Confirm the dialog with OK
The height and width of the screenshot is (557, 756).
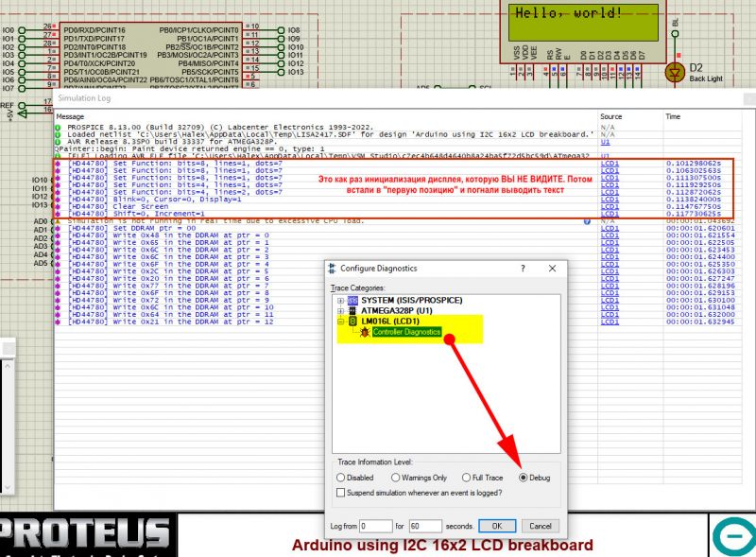pos(497,526)
